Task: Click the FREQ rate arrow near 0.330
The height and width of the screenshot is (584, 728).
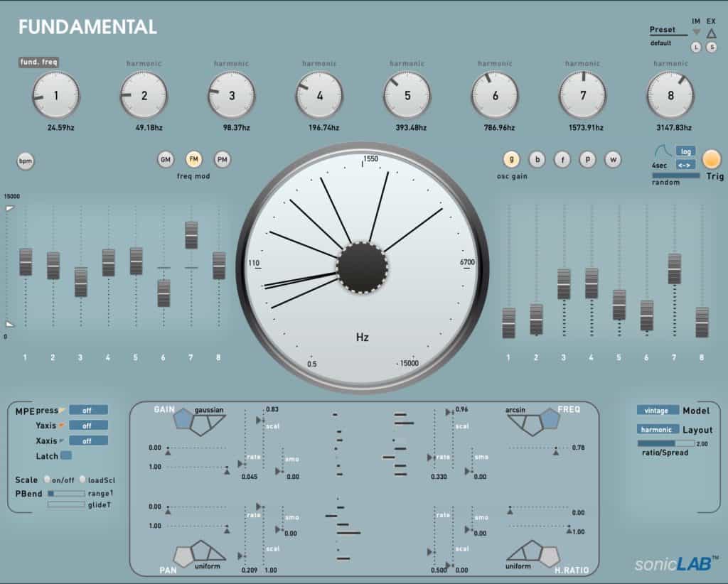Action: point(430,458)
